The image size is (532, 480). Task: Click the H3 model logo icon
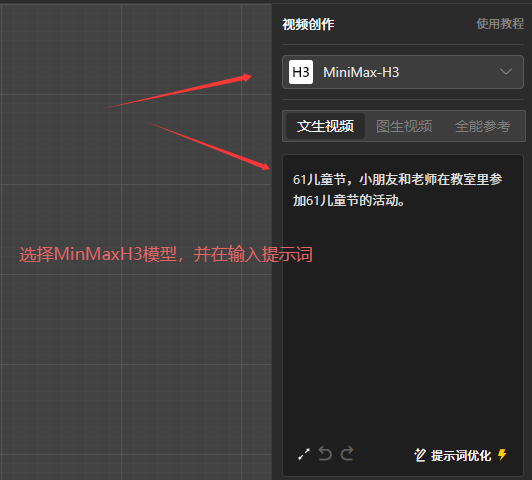(301, 72)
